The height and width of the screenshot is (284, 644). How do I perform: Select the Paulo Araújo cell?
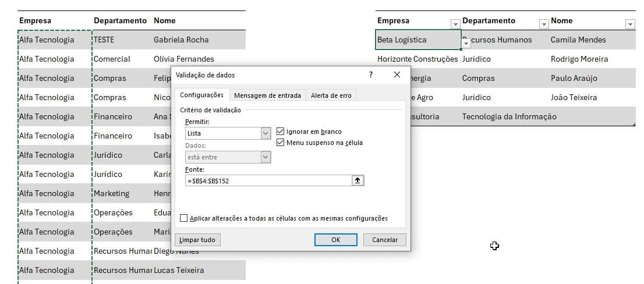592,78
